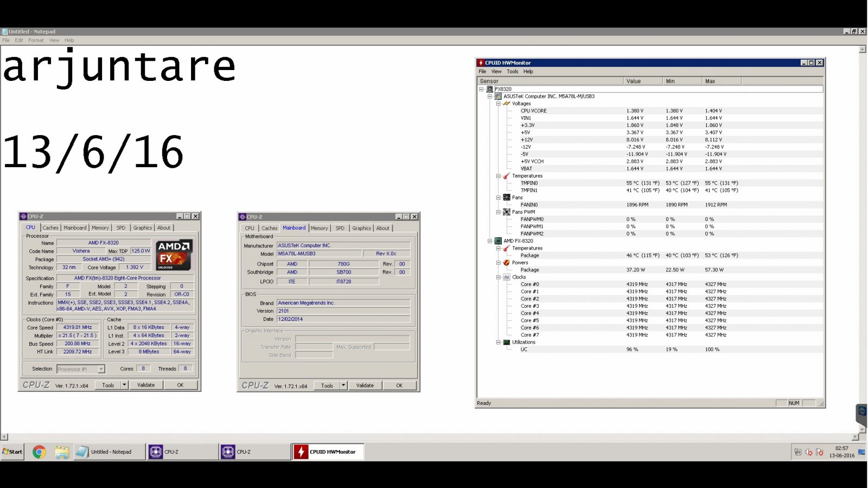Open SPD tab in left CPU-Z

(x=121, y=228)
